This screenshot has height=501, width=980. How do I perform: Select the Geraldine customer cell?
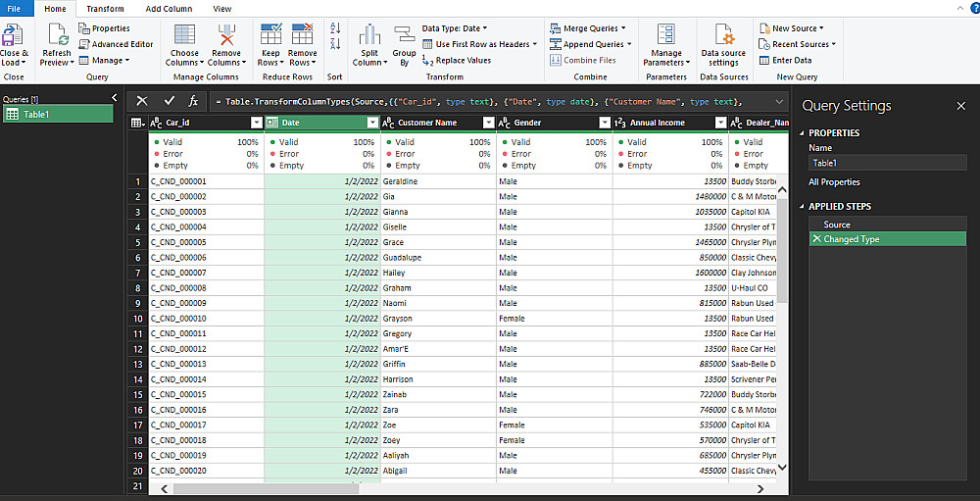click(438, 181)
